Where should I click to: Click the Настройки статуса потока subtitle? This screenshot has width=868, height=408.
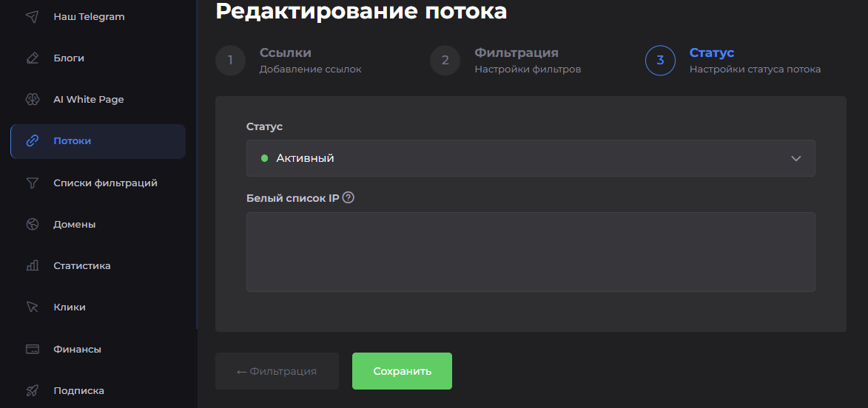point(755,69)
